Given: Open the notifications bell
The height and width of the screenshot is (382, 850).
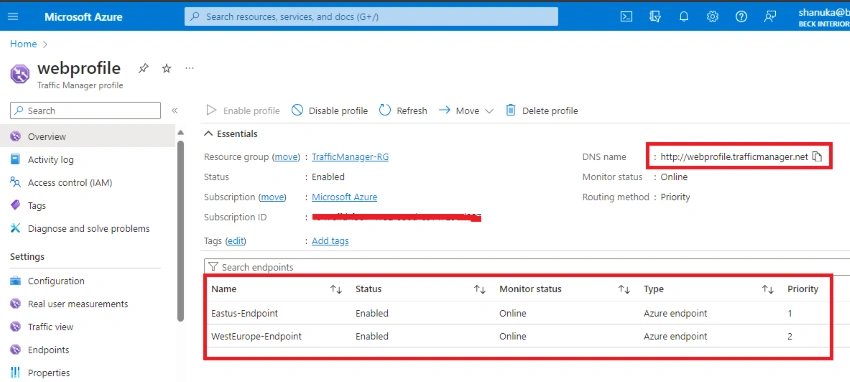Looking at the screenshot, I should (684, 16).
